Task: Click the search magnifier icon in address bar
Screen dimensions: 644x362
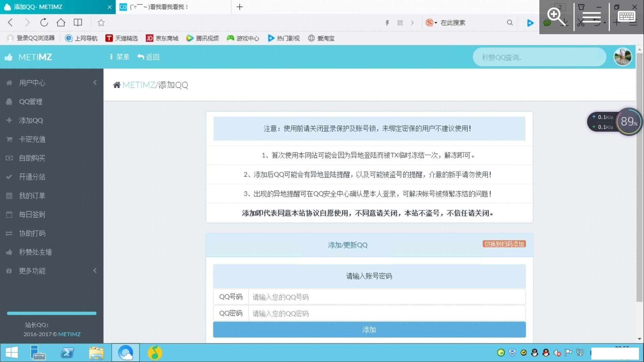Action: [509, 22]
